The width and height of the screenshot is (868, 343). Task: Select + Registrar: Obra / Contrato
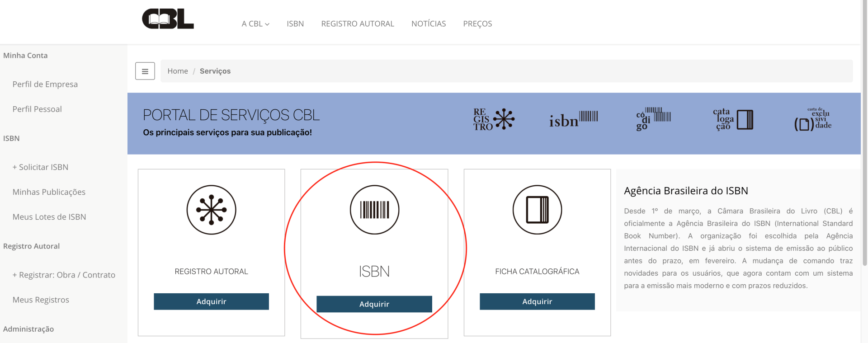64,275
